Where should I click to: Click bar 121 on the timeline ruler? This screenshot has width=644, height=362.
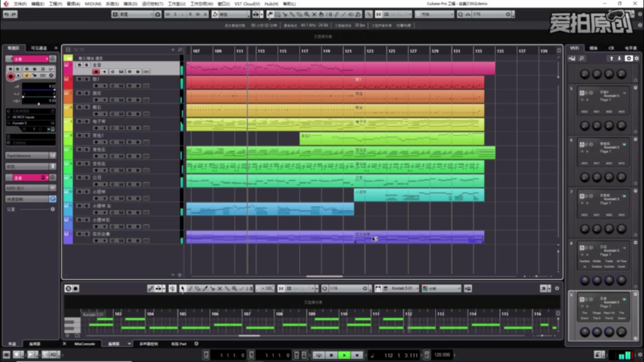point(348,51)
